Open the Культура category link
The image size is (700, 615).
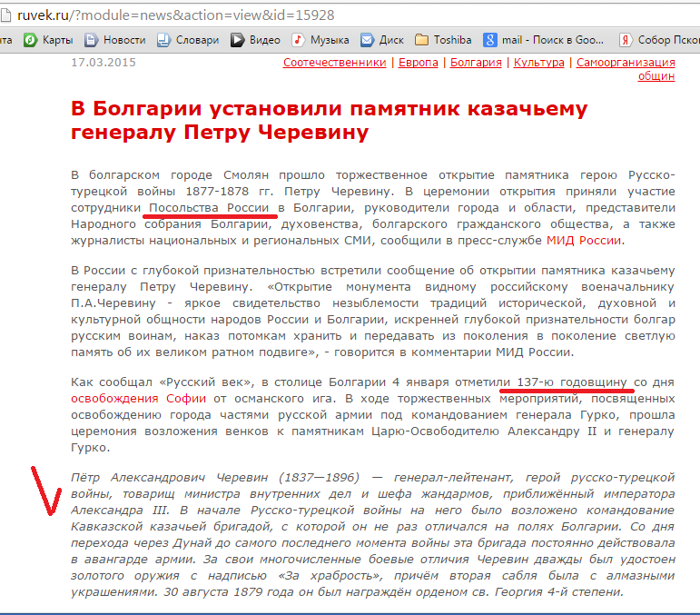(x=538, y=63)
